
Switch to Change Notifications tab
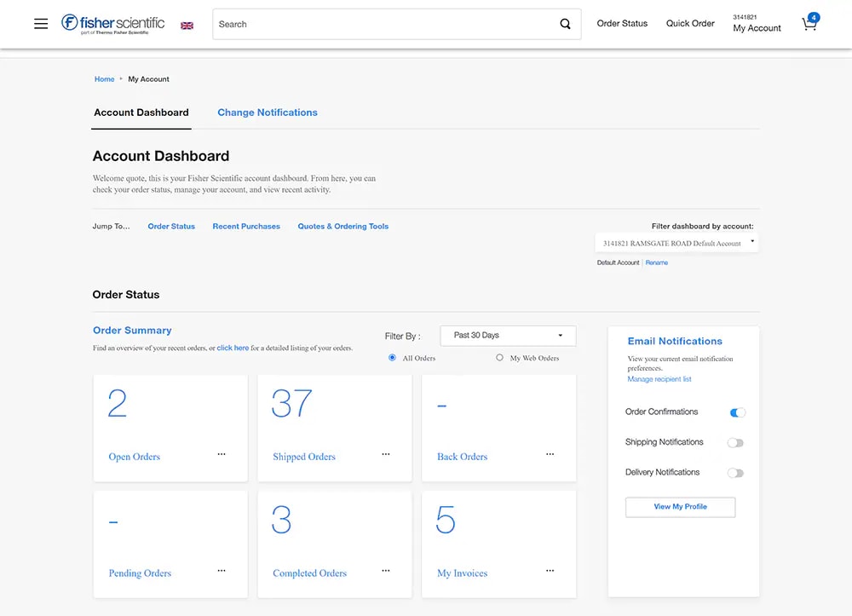click(267, 112)
